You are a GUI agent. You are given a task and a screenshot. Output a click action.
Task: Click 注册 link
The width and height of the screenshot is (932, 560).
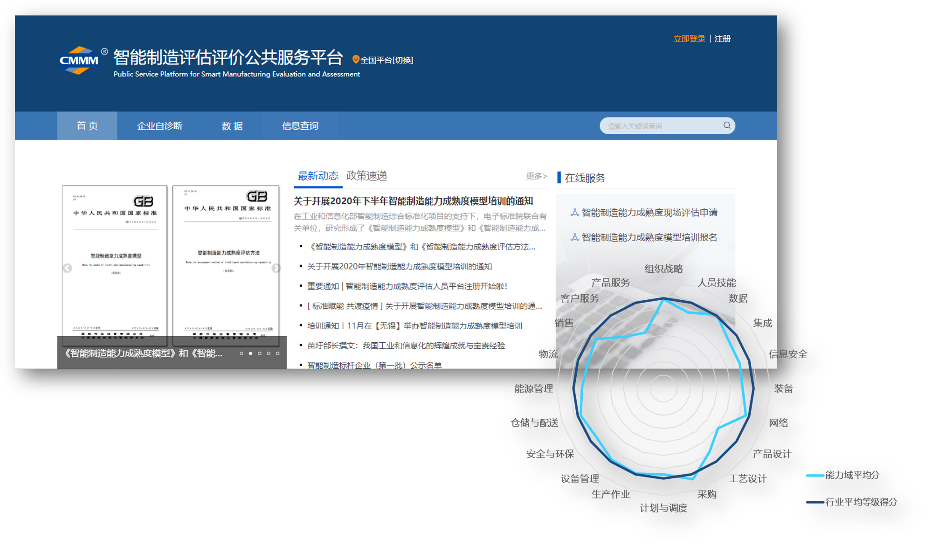[x=722, y=39]
